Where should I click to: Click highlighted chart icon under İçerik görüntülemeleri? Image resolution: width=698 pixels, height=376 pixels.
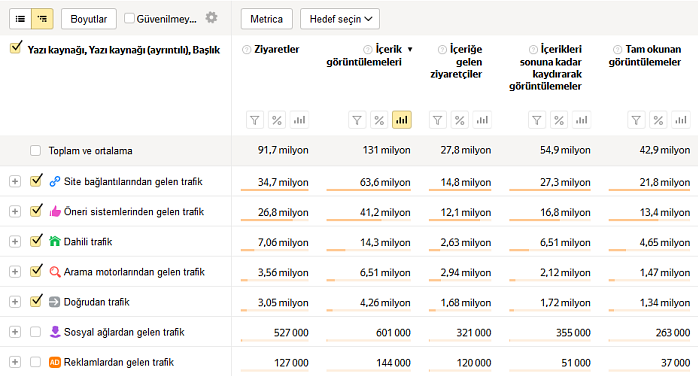(402, 120)
